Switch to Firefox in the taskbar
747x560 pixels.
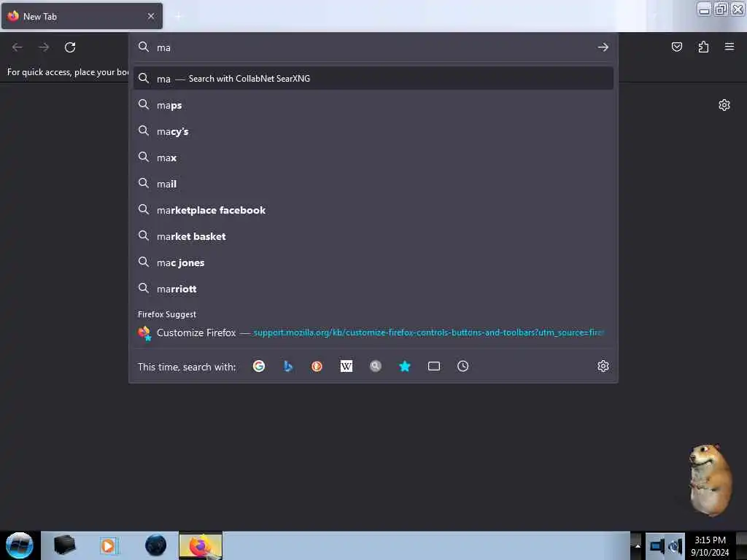point(201,545)
